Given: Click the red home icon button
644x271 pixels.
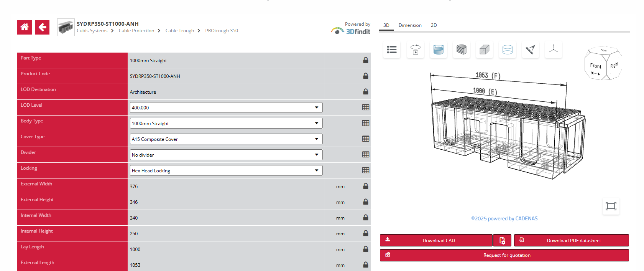Looking at the screenshot, I should tap(25, 27).
